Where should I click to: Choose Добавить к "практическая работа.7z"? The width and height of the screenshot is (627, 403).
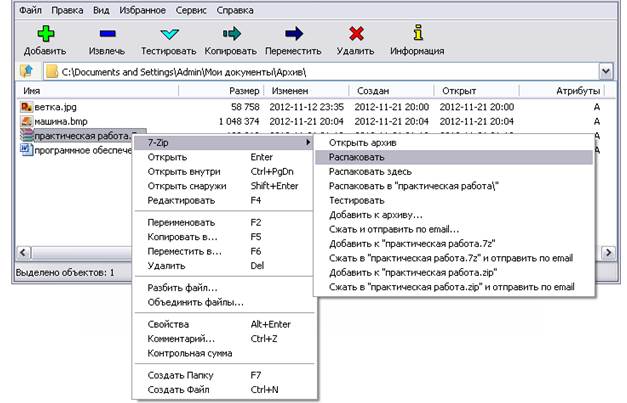pos(454,243)
